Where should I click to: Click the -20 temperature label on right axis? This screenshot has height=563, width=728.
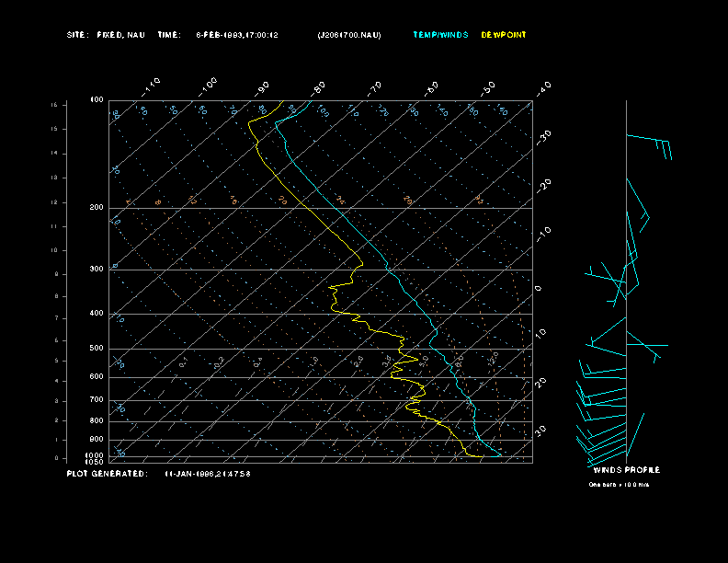pos(543,186)
